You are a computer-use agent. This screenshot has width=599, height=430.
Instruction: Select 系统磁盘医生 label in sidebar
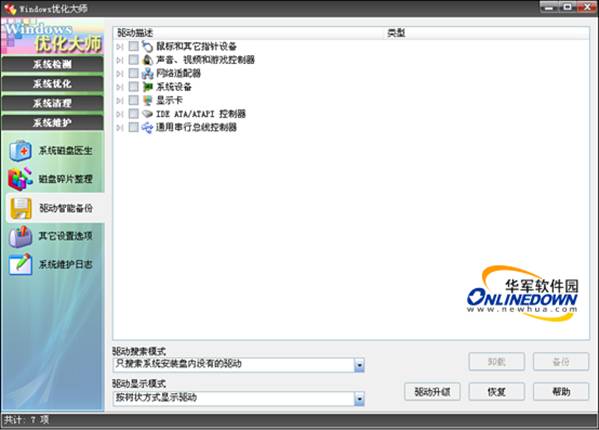pos(65,151)
